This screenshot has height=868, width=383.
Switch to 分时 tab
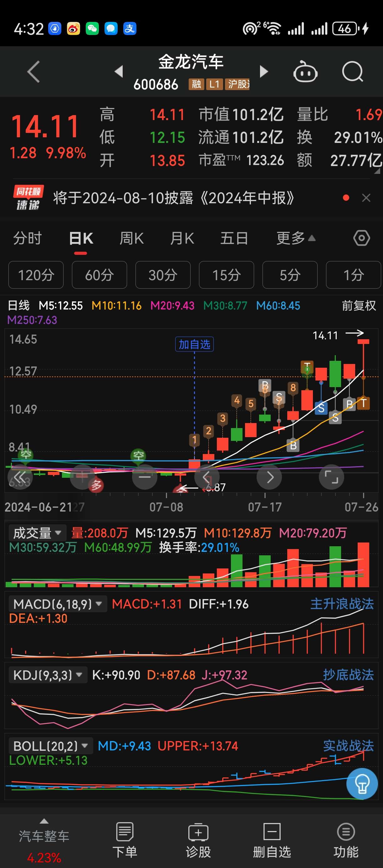coord(27,238)
